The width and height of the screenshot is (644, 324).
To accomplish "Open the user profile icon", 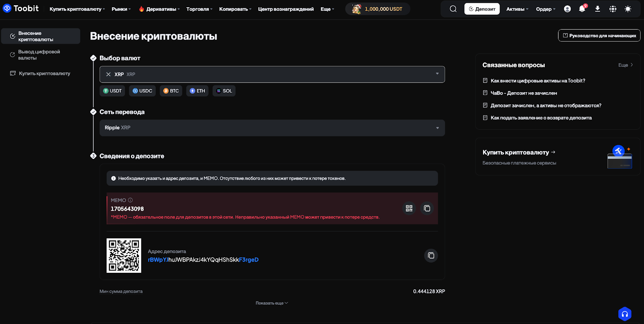I will point(567,9).
